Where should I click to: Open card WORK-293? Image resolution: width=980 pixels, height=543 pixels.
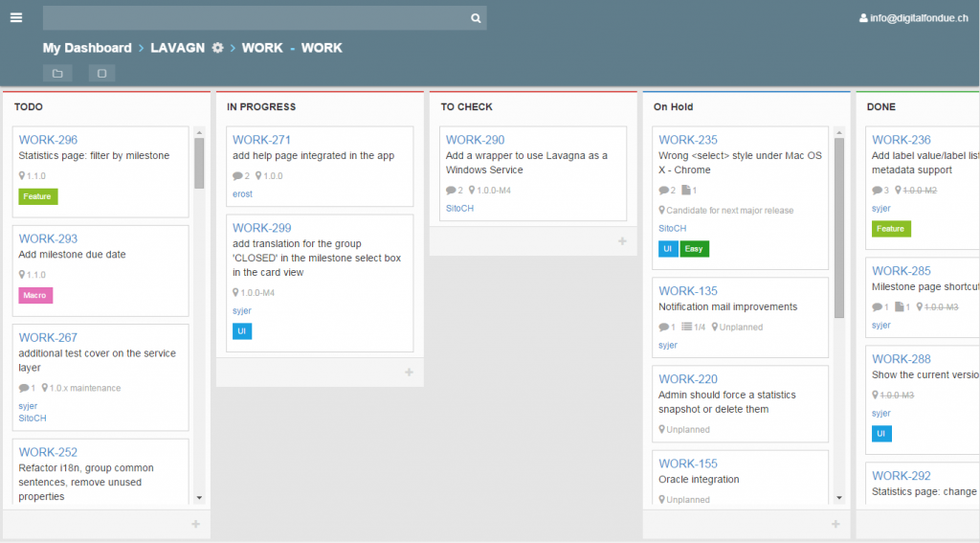pos(48,238)
